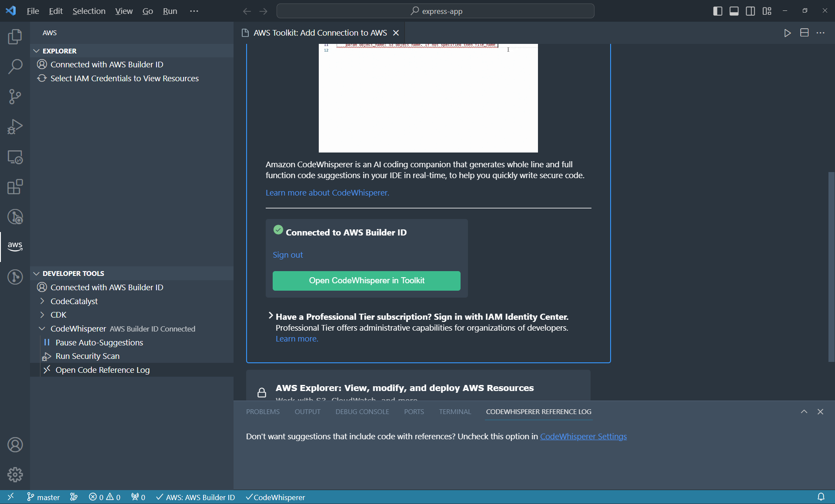Switch to the PROBLEMS panel tab
The image size is (835, 504).
263,411
